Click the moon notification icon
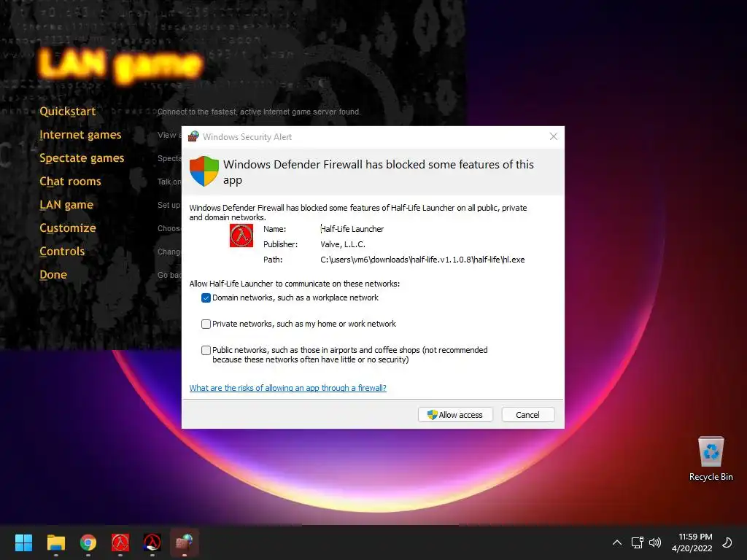The height and width of the screenshot is (560, 747). coord(727,542)
